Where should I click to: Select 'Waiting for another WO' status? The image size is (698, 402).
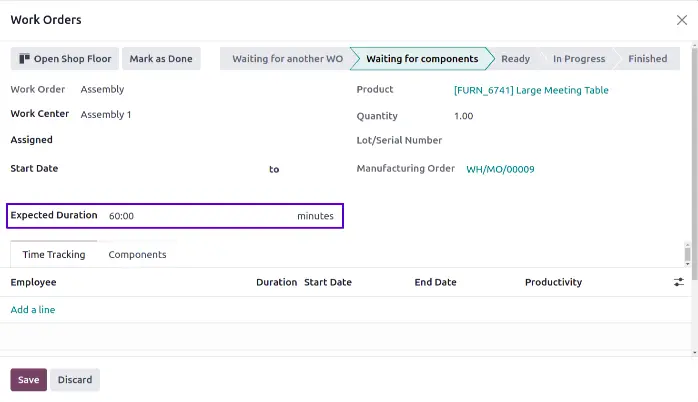coord(286,59)
